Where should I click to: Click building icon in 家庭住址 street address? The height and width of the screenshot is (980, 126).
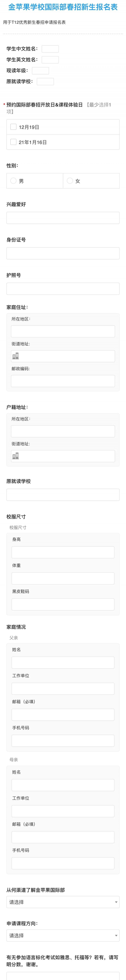(15, 356)
